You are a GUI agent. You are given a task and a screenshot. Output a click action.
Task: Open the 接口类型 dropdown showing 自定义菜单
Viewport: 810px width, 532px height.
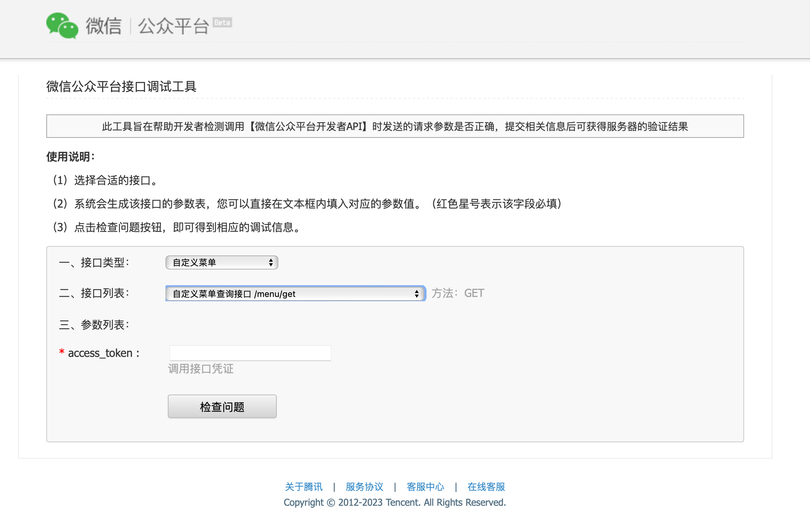[222, 262]
